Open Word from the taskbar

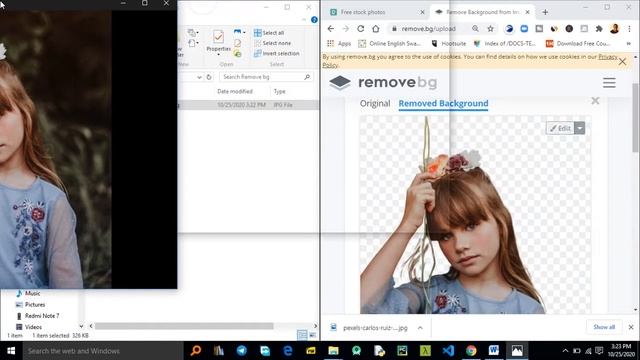point(494,351)
